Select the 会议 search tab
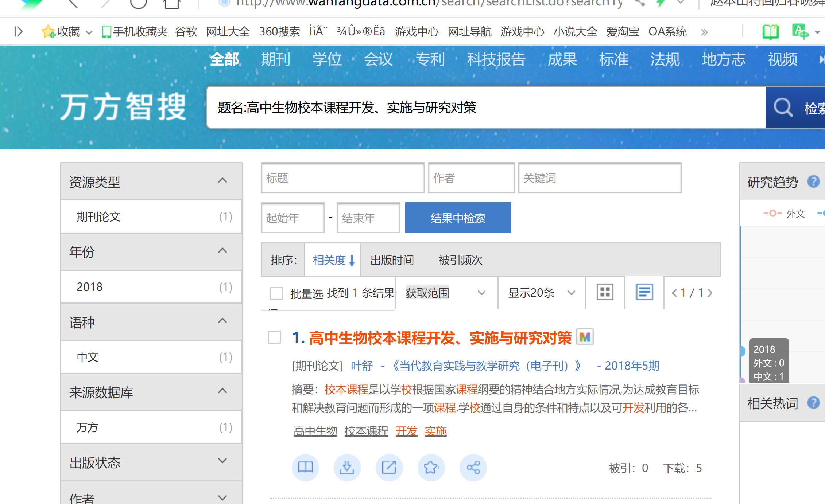This screenshot has width=825, height=504. tap(379, 59)
